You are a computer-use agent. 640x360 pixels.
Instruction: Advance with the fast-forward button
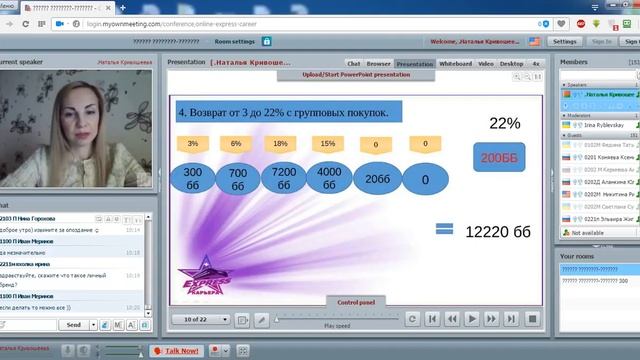coord(491,319)
